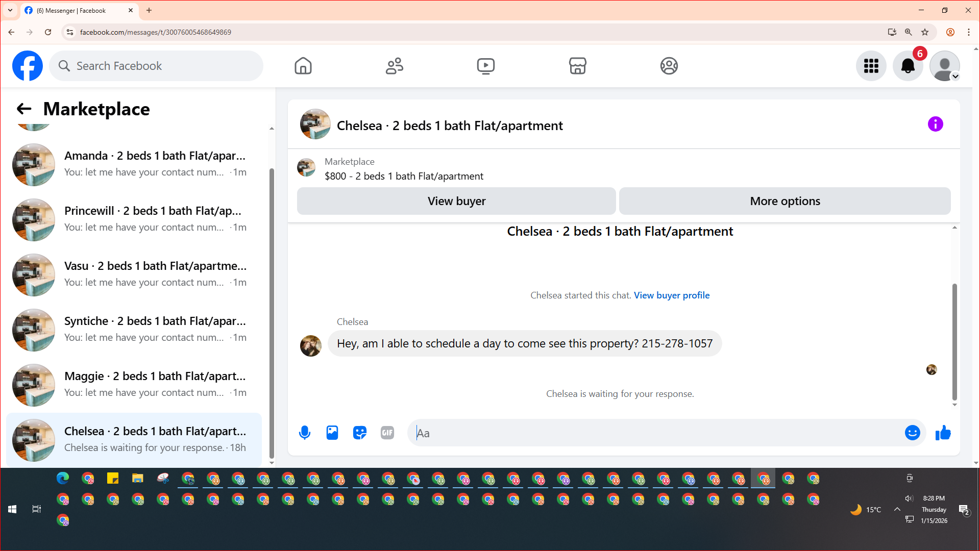The image size is (980, 551).
Task: Open the sticker picker icon
Action: coord(360,433)
